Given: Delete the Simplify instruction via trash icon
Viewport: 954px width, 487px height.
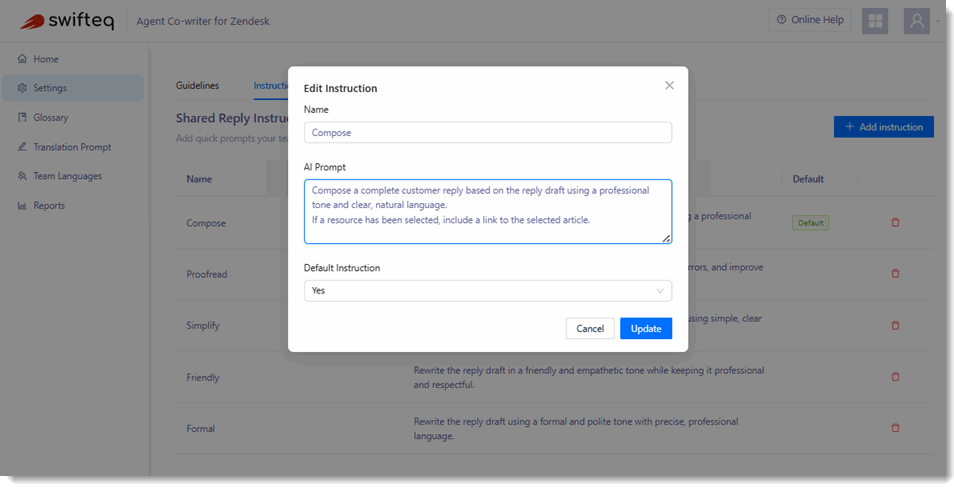Looking at the screenshot, I should pyautogui.click(x=895, y=326).
